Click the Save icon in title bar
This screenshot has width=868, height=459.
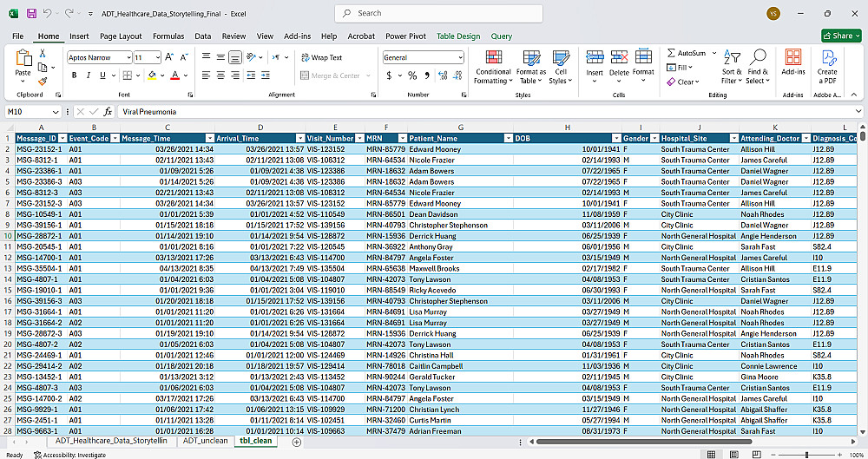(31, 13)
